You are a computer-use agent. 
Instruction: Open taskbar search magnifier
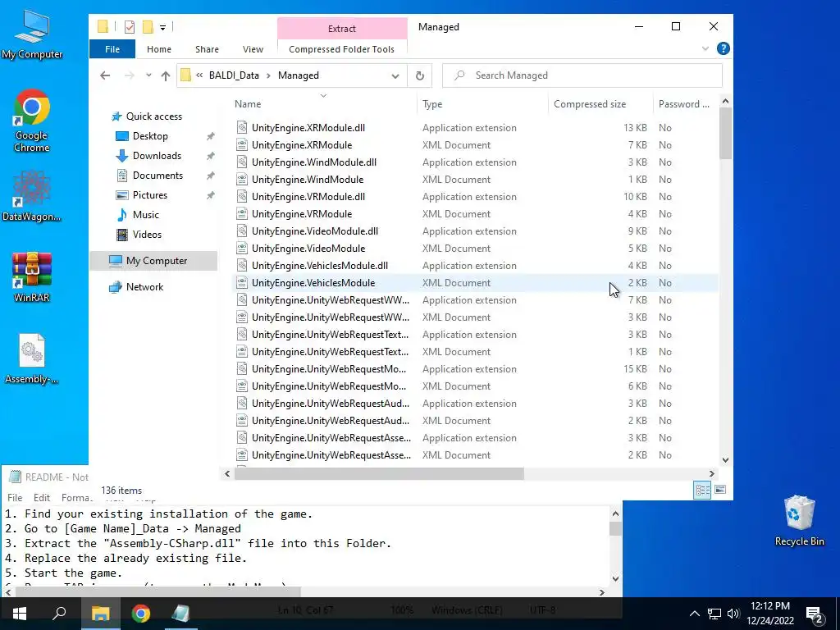click(x=59, y=614)
